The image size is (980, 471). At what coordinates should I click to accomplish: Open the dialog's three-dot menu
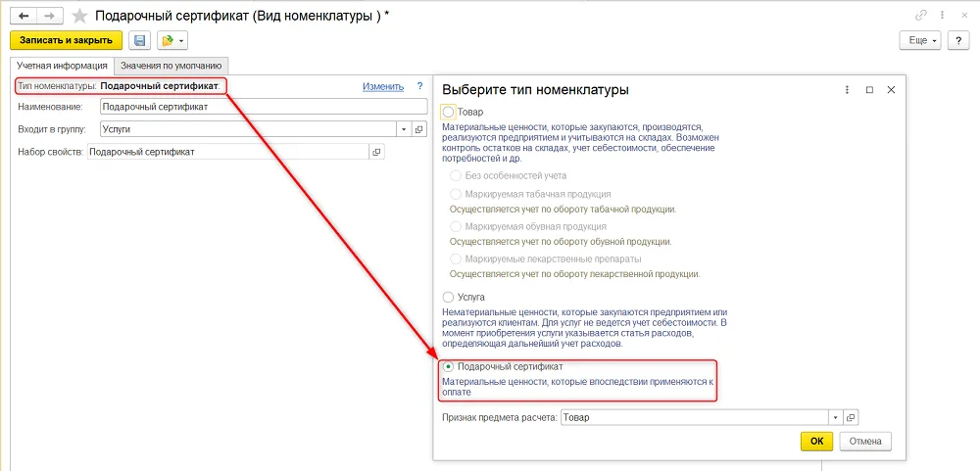848,90
